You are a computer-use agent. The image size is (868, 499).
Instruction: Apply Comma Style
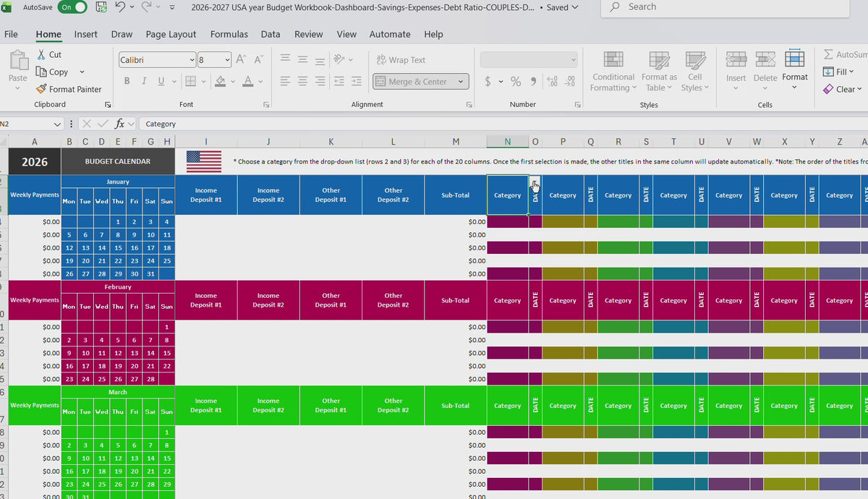[533, 82]
